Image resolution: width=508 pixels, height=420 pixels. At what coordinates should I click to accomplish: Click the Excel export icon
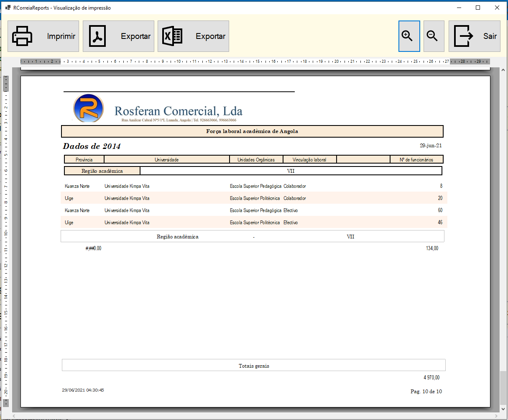coord(172,36)
